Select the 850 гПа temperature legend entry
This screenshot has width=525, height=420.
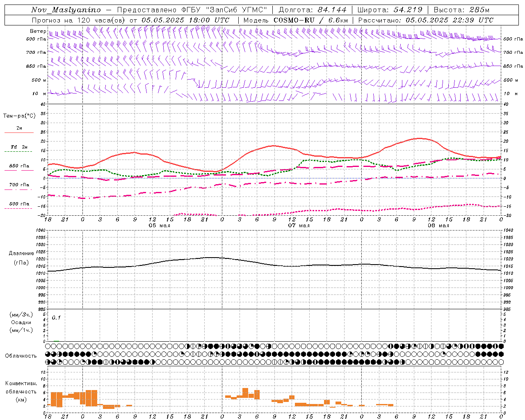point(19,166)
